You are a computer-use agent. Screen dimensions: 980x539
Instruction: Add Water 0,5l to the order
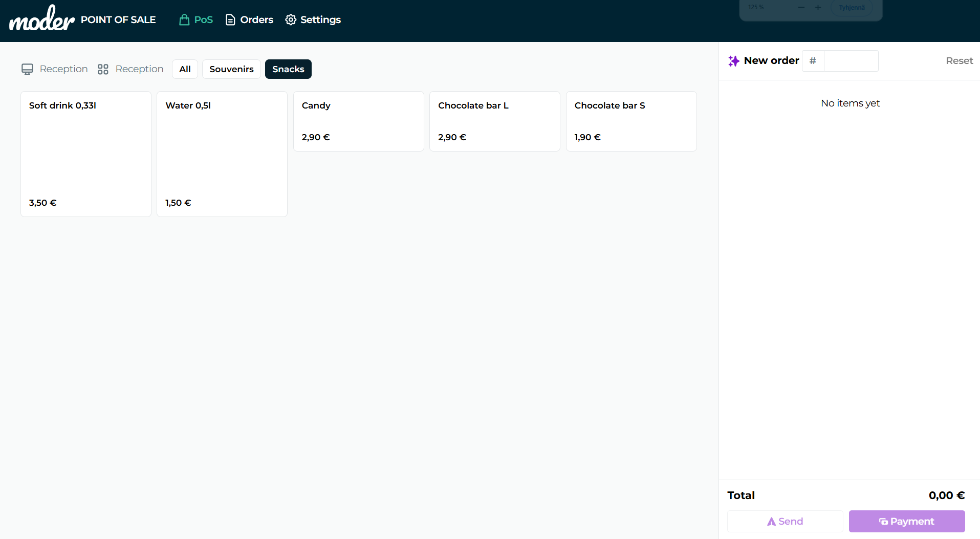coord(222,154)
